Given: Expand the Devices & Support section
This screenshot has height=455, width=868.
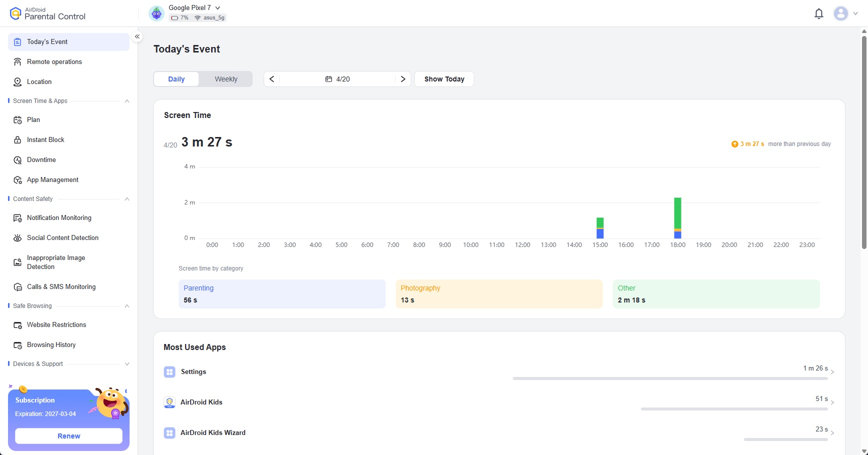Looking at the screenshot, I should click(127, 364).
